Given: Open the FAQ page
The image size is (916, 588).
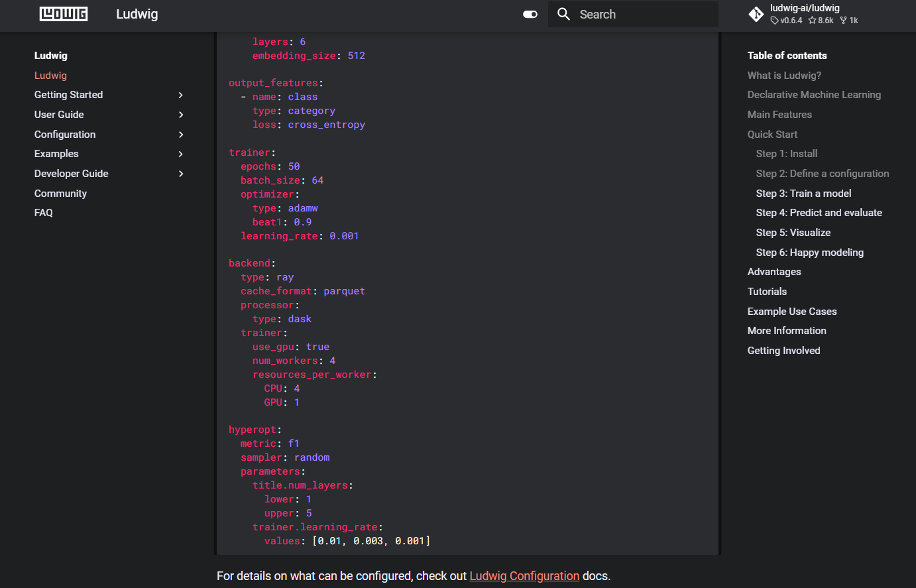Looking at the screenshot, I should [43, 212].
